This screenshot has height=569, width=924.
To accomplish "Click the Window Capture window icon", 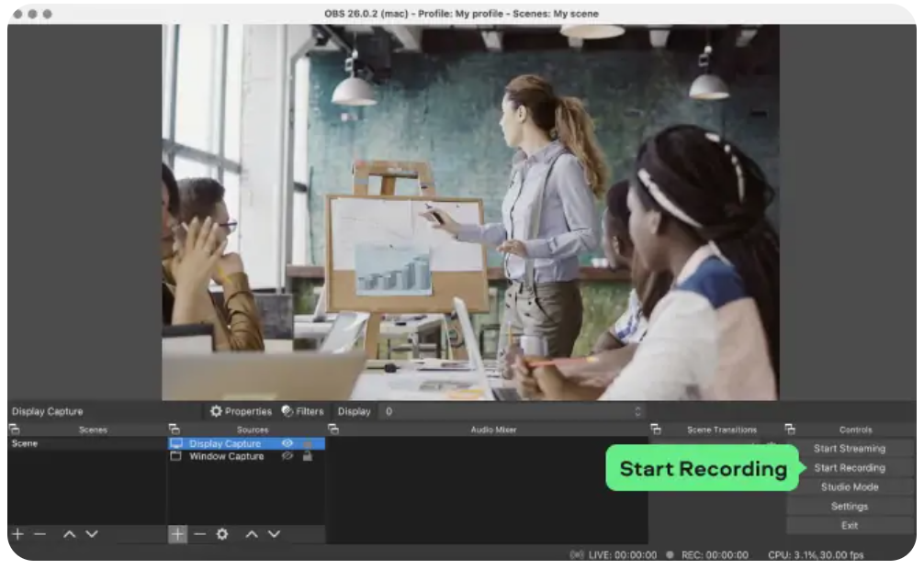I will coord(175,456).
